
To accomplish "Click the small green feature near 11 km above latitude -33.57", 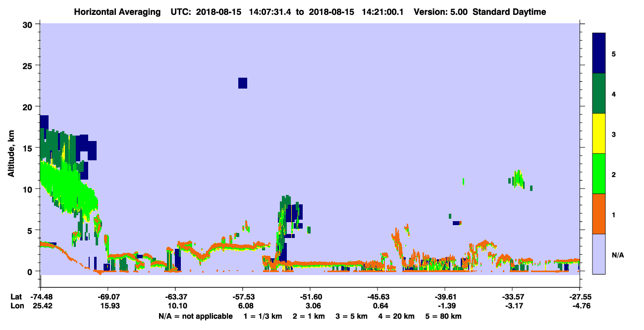I will pyautogui.click(x=519, y=179).
